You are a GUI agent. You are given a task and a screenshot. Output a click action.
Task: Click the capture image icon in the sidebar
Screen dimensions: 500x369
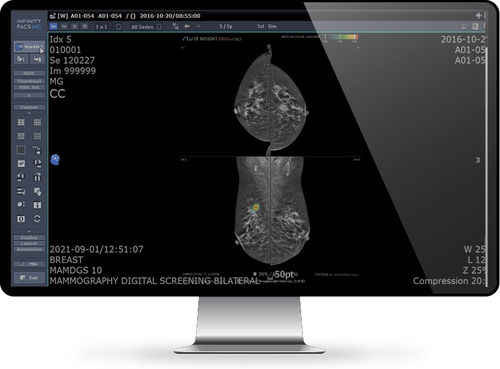pos(21,219)
